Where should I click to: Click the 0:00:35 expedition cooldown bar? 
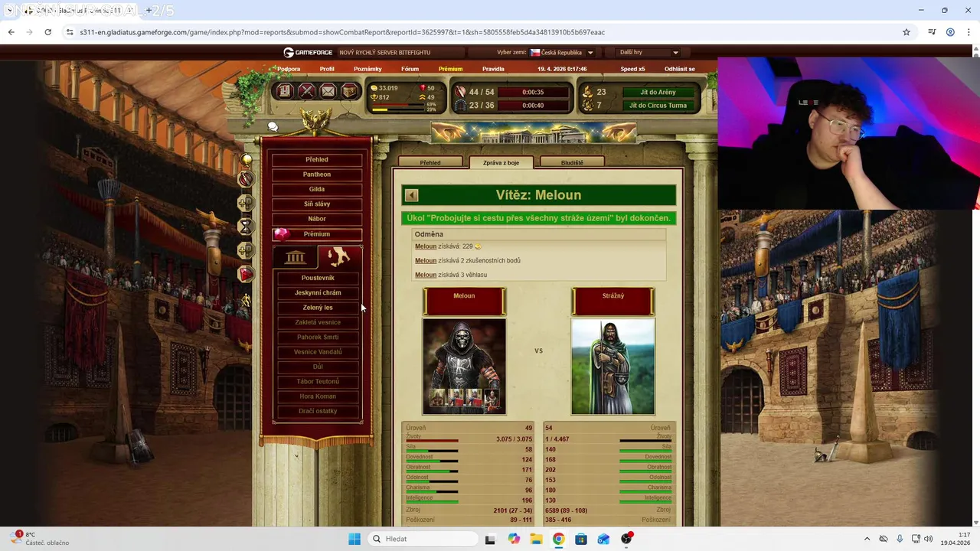(533, 92)
